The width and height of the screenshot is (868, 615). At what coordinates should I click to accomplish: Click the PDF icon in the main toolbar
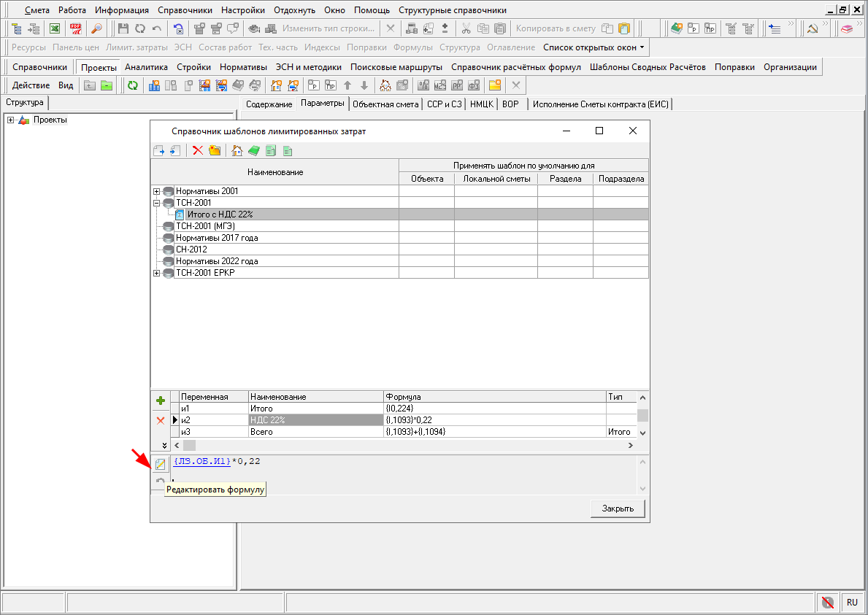point(76,28)
